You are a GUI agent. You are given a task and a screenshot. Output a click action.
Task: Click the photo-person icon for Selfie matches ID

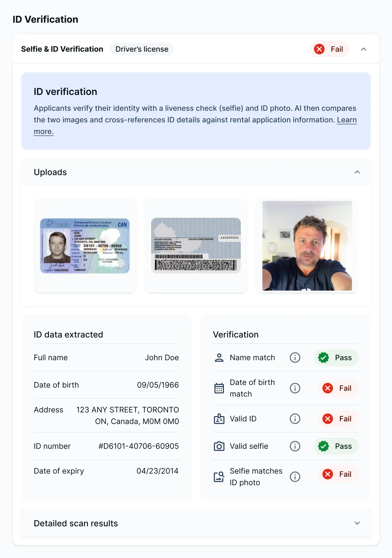(x=219, y=477)
